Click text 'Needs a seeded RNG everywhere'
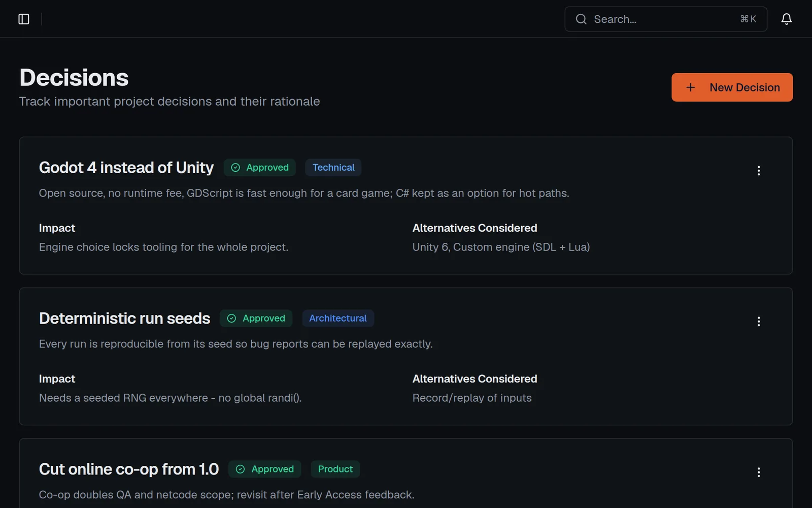Screen dimensions: 812x508 point(123,398)
